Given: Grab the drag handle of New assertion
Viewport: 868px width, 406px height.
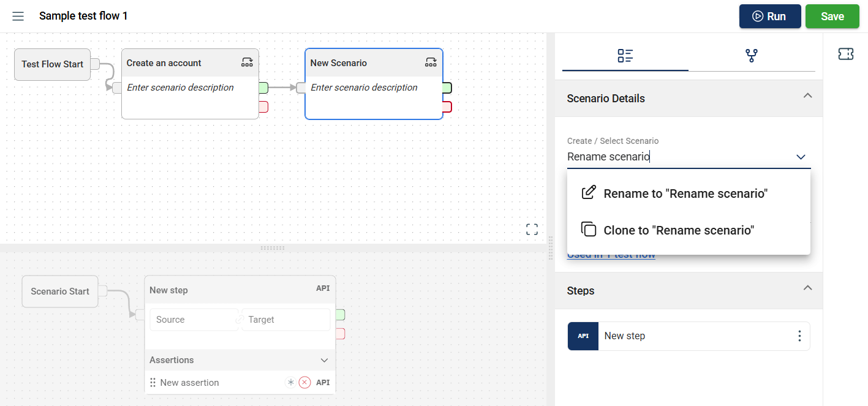Looking at the screenshot, I should [x=153, y=383].
